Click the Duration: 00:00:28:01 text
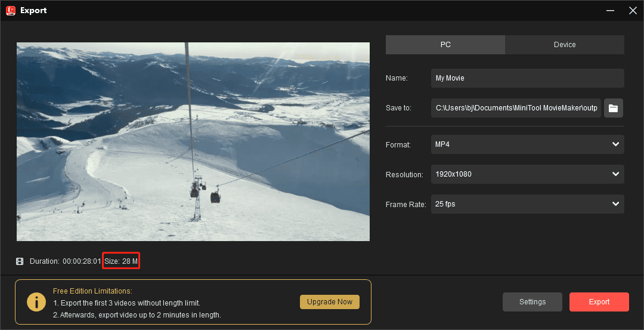 click(66, 261)
